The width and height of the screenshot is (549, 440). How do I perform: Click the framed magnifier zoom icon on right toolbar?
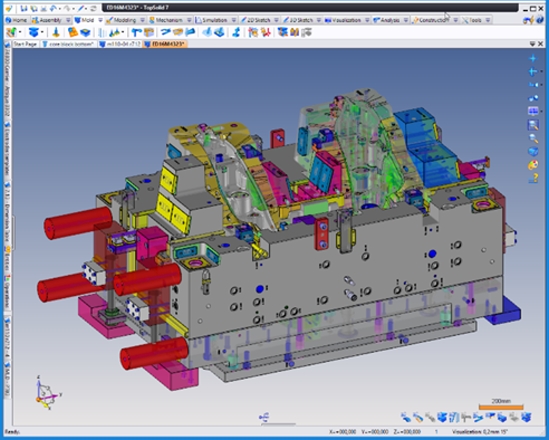533,125
